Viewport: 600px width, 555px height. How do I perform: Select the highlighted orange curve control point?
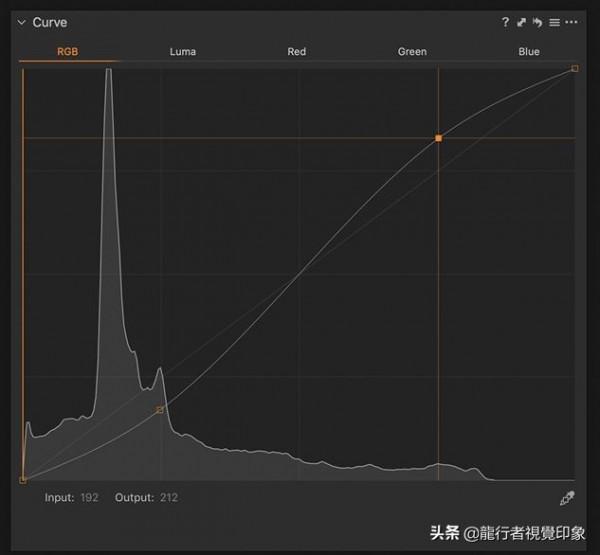tap(439, 138)
